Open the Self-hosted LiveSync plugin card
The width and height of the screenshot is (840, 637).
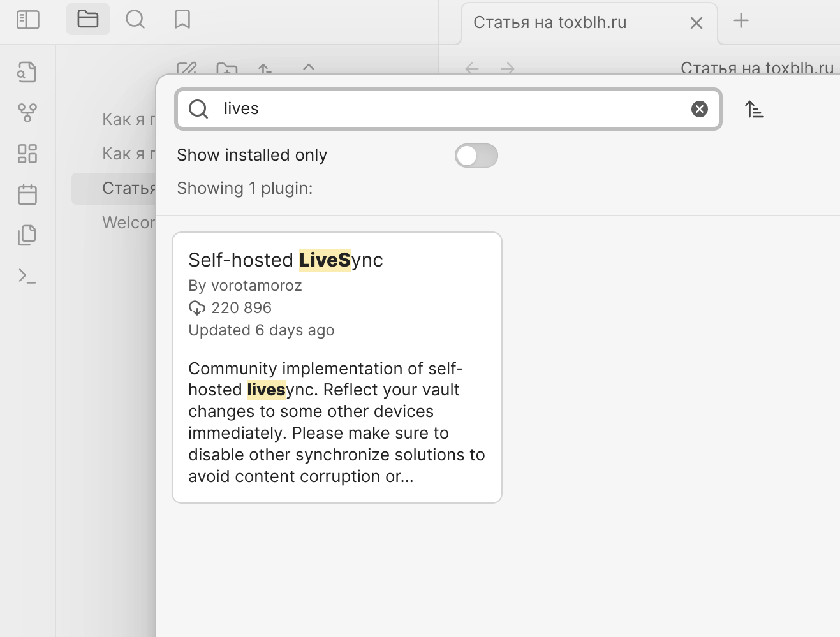337,368
